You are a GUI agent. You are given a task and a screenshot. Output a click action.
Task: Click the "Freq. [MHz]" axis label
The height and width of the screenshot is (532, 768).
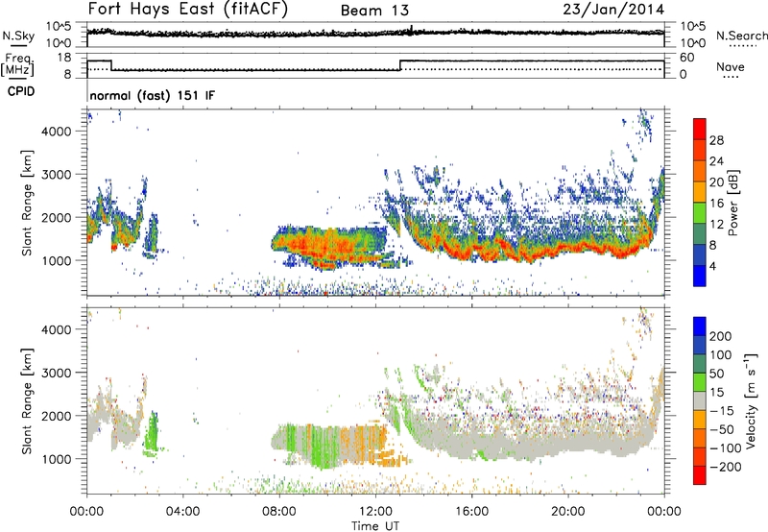pyautogui.click(x=17, y=64)
